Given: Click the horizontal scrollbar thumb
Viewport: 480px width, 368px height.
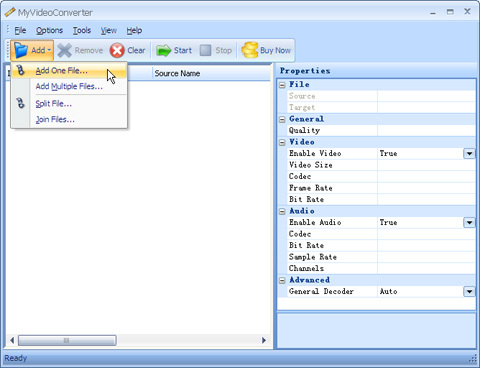Looking at the screenshot, I should click(x=67, y=340).
